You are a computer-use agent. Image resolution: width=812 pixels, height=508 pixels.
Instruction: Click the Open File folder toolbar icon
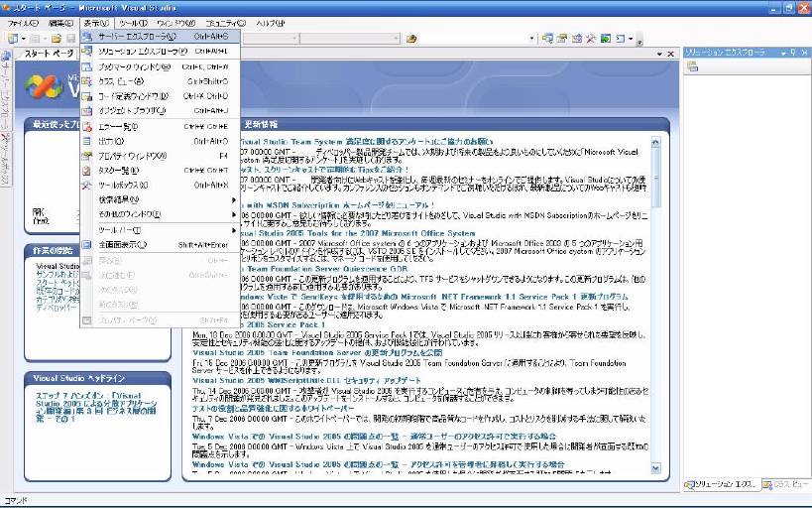point(57,39)
